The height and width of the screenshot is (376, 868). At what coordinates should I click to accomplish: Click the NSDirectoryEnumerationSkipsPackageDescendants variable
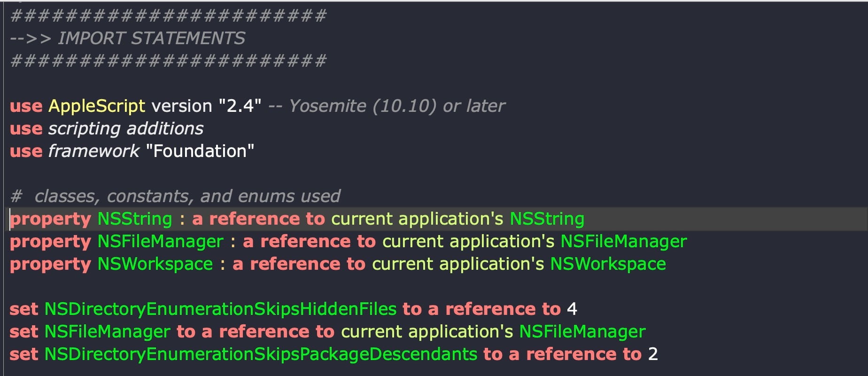point(261,354)
